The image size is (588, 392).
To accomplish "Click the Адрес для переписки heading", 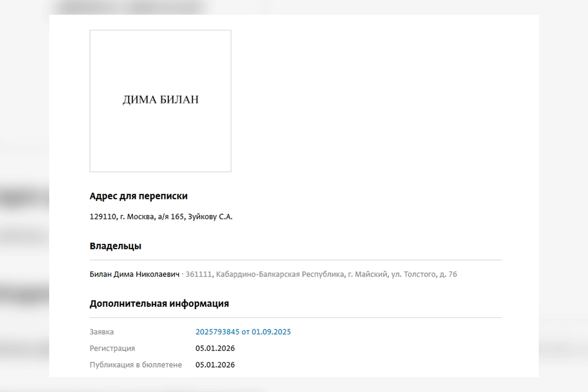I will [138, 196].
